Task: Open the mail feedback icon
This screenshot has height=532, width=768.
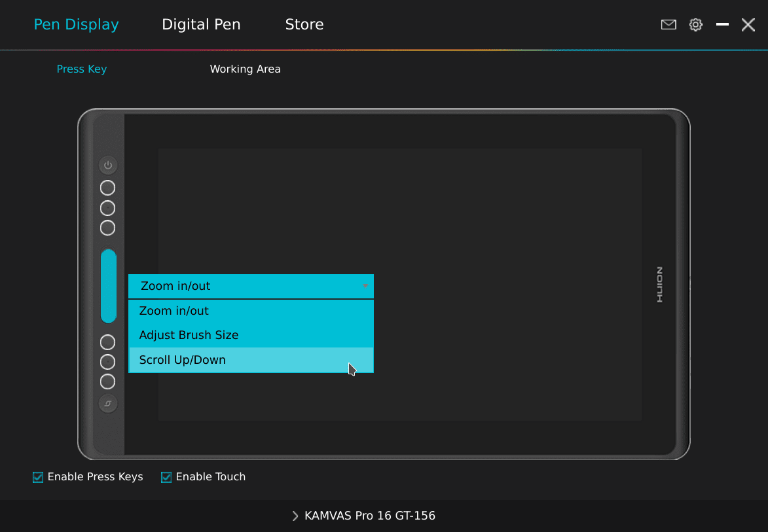Action: pos(668,24)
